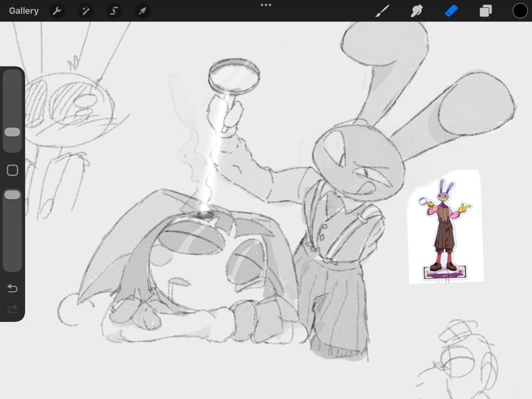Screen dimensions: 532x399
Task: Select the Brush tool
Action: [382, 11]
